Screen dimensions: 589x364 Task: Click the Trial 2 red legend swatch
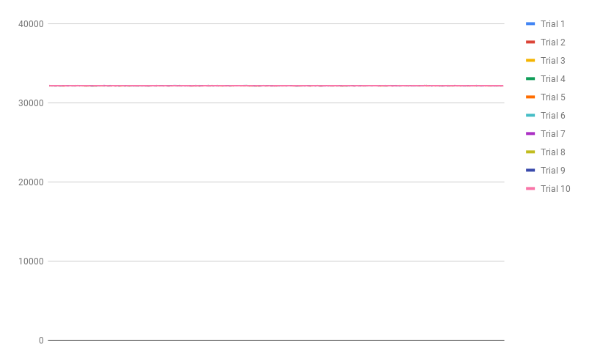tap(530, 42)
